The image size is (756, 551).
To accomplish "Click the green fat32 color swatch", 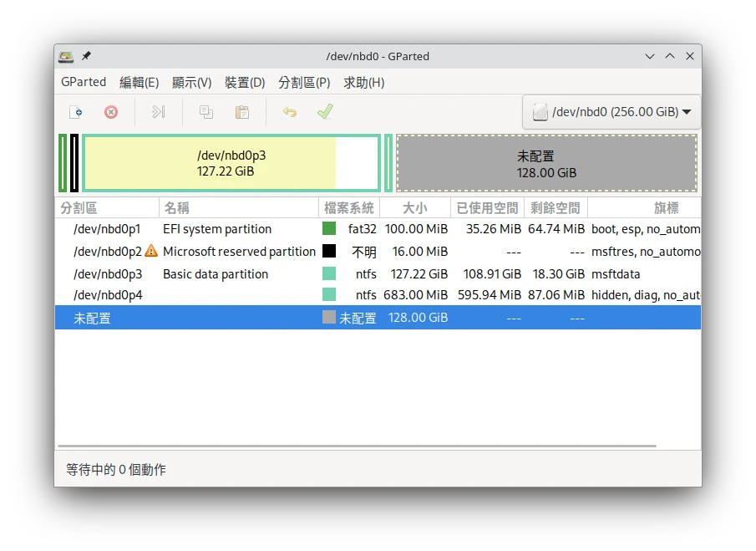I will pos(329,228).
